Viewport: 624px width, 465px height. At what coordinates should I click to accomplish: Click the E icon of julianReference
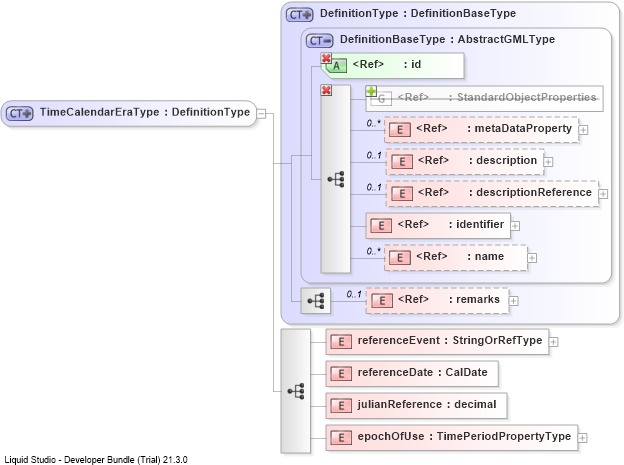pos(341,406)
